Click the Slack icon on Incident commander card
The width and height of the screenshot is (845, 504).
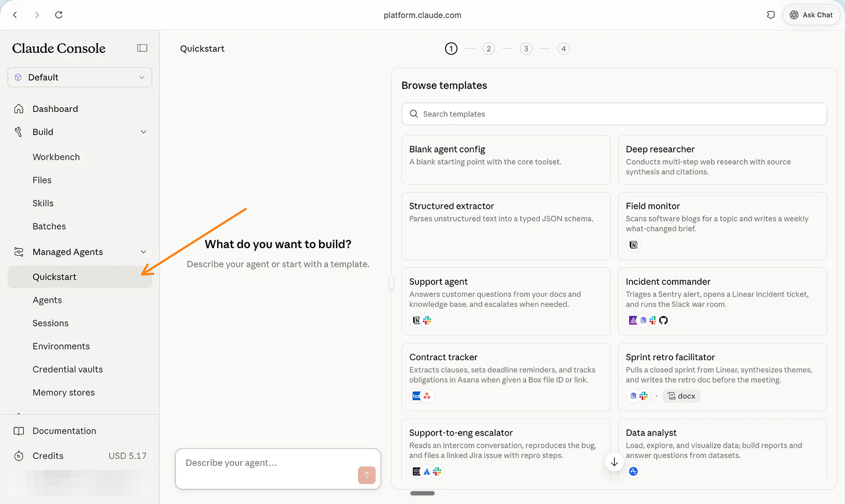tap(653, 320)
